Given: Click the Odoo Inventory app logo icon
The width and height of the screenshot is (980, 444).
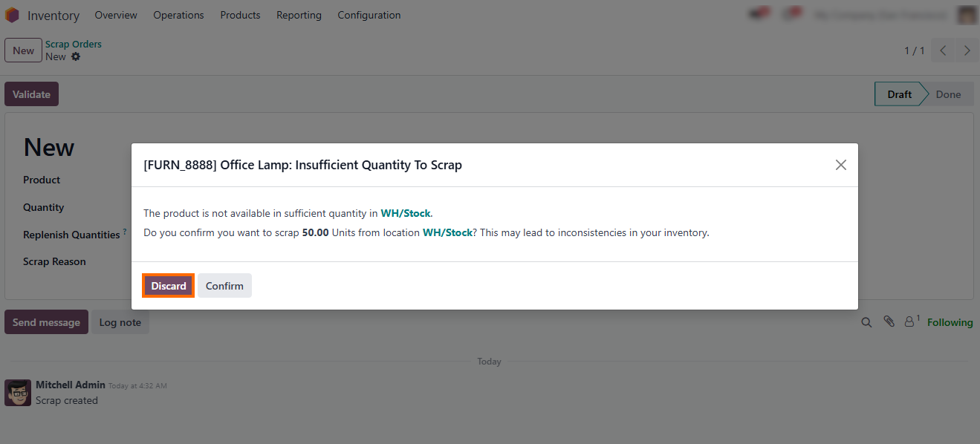Looking at the screenshot, I should 12,15.
